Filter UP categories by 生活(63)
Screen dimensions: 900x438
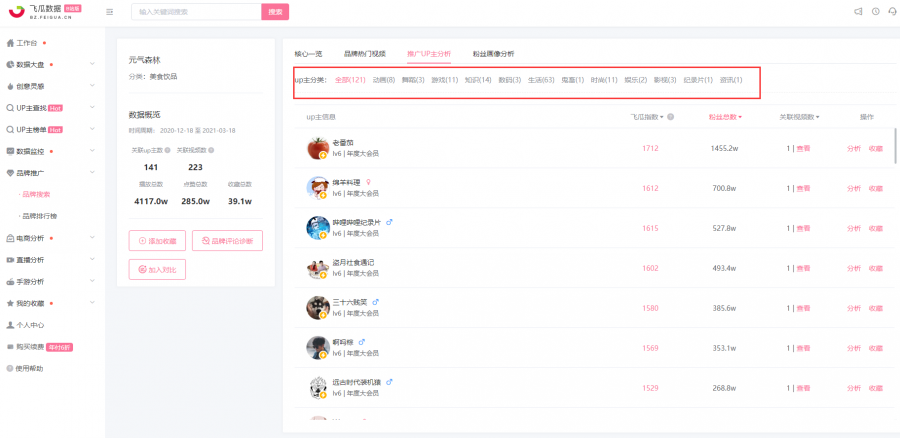[x=541, y=80]
